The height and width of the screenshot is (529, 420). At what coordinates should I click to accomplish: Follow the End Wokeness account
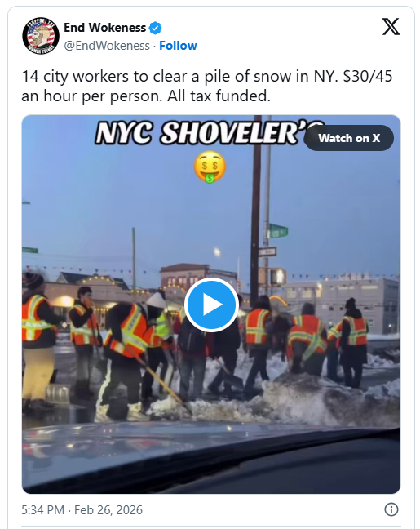[178, 46]
